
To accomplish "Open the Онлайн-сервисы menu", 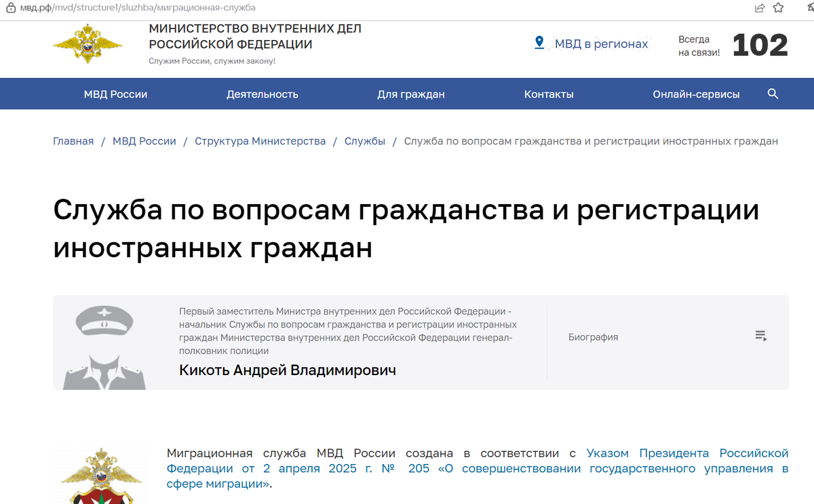I will pos(696,94).
